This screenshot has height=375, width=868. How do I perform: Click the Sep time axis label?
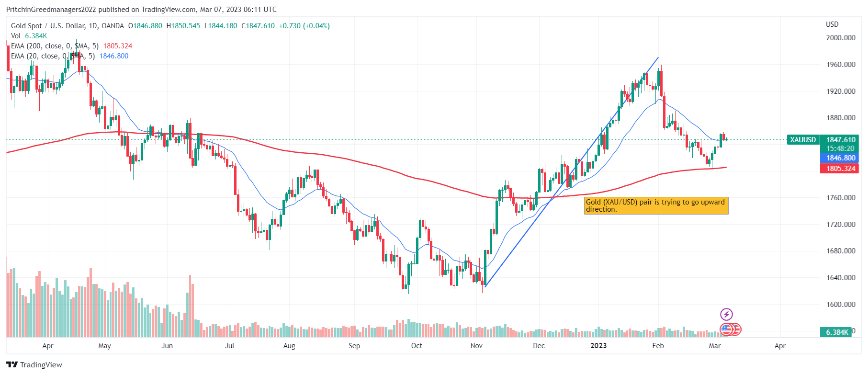click(354, 346)
